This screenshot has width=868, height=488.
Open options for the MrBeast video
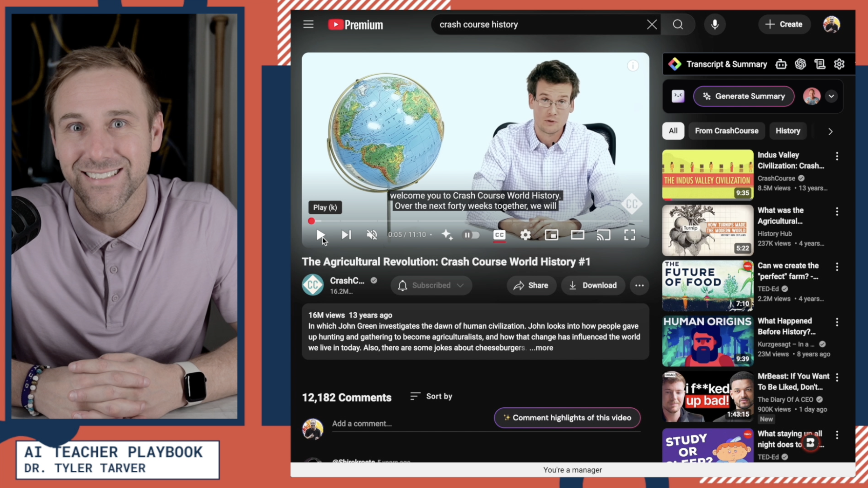click(x=837, y=378)
